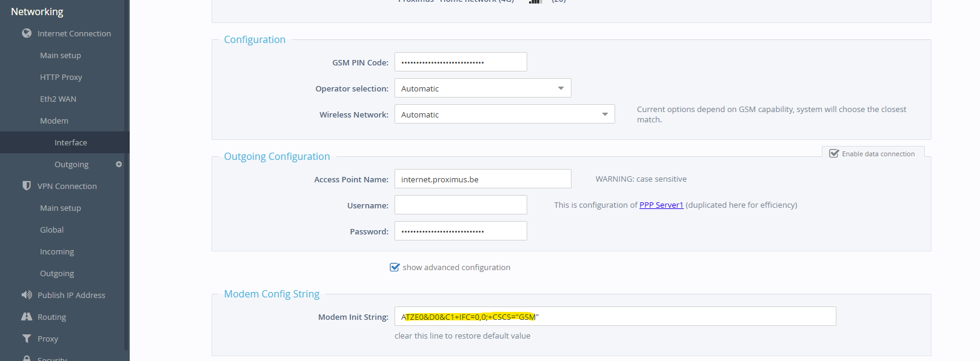Click the road icon next to Routing
980x361 pixels.
point(27,317)
